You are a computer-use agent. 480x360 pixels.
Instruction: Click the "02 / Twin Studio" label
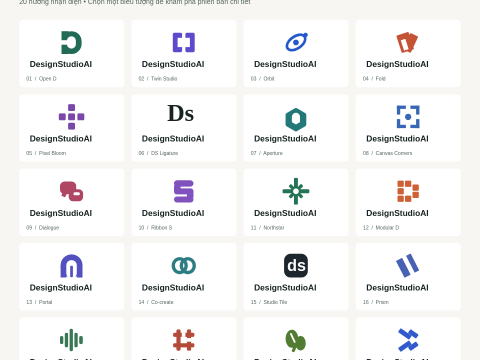pos(158,79)
